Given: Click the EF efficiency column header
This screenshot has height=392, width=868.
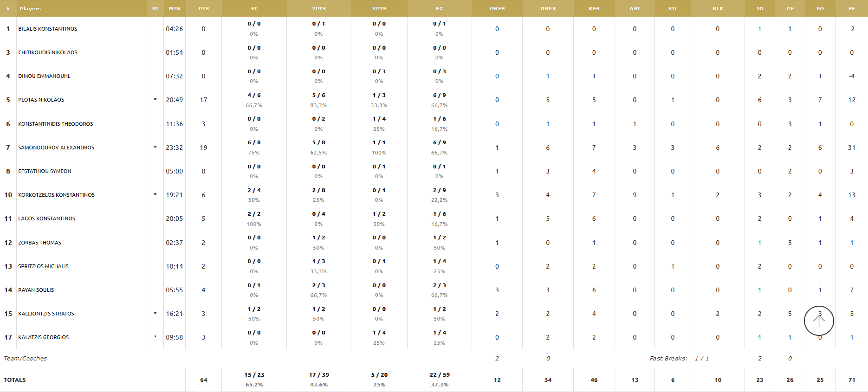Looking at the screenshot, I should click(852, 8).
